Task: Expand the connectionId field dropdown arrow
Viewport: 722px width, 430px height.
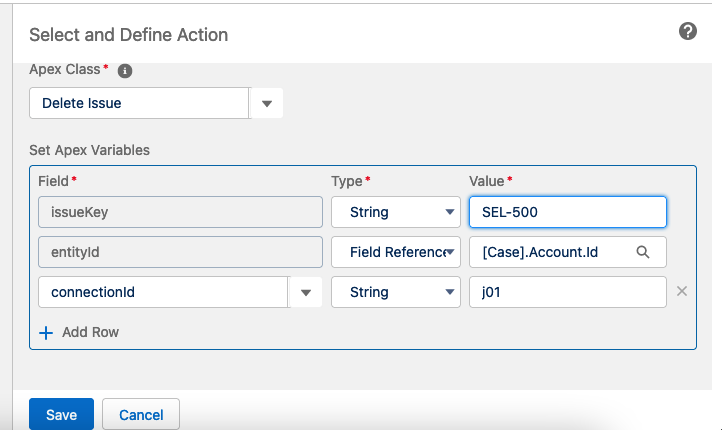Action: click(x=305, y=292)
